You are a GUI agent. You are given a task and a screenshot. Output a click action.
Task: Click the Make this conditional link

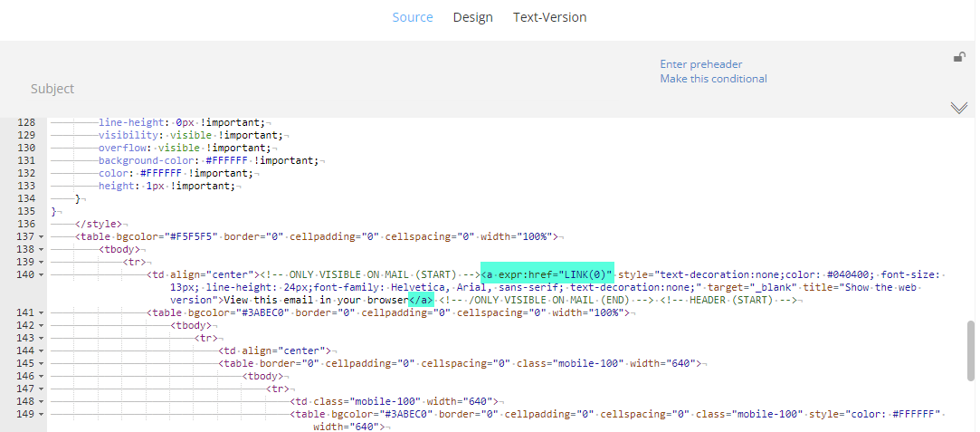click(713, 79)
